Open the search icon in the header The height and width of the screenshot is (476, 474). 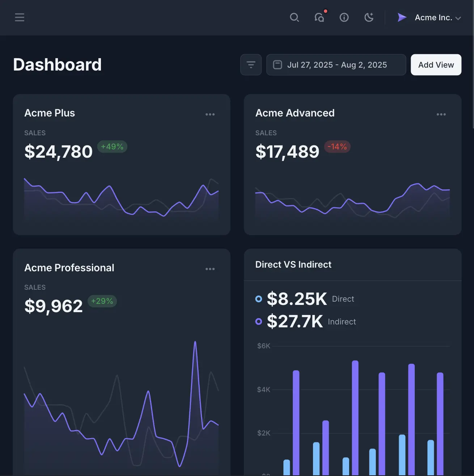click(x=295, y=17)
